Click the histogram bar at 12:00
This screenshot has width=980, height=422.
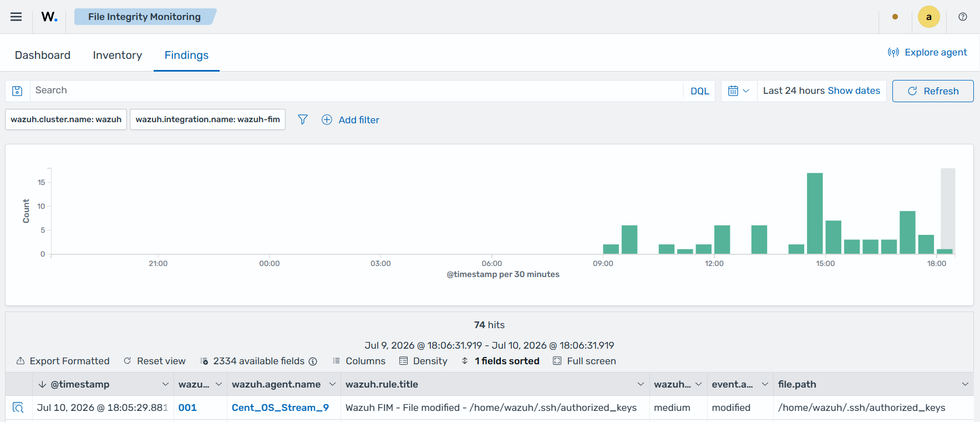click(x=722, y=239)
